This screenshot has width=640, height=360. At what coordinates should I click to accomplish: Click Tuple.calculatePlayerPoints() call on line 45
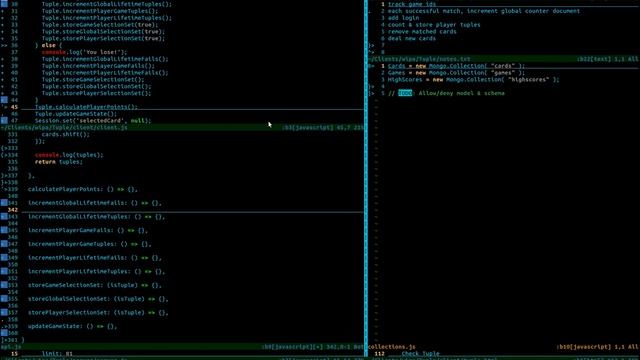click(x=86, y=107)
